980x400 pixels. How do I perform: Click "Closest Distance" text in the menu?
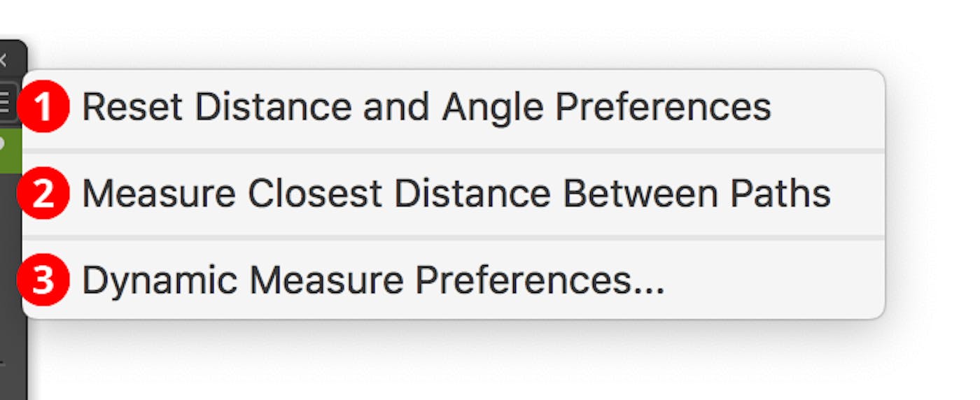399,194
